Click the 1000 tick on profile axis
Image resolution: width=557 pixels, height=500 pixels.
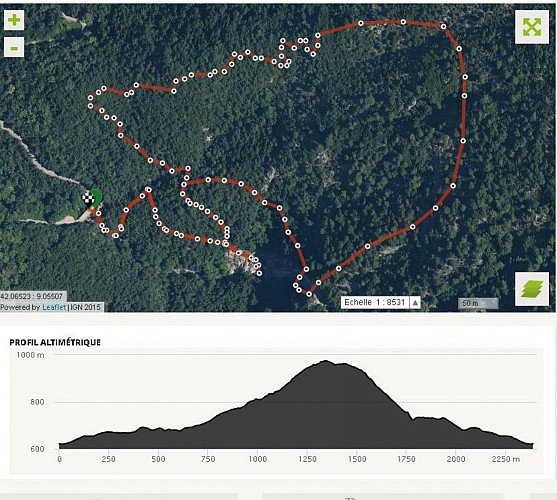(258, 459)
